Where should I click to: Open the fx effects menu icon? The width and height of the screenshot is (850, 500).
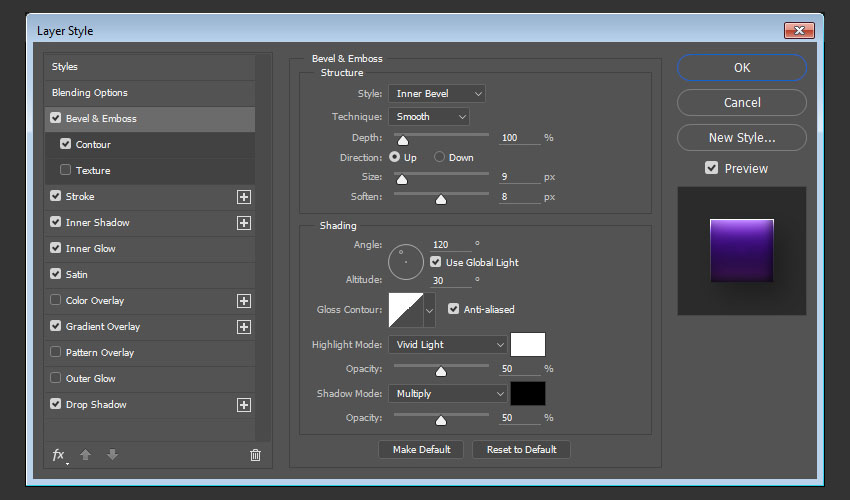click(x=59, y=455)
